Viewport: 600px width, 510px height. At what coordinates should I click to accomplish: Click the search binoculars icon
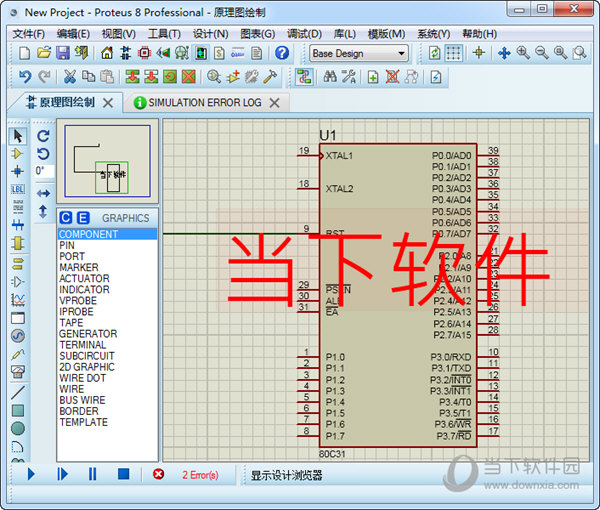coord(330,77)
